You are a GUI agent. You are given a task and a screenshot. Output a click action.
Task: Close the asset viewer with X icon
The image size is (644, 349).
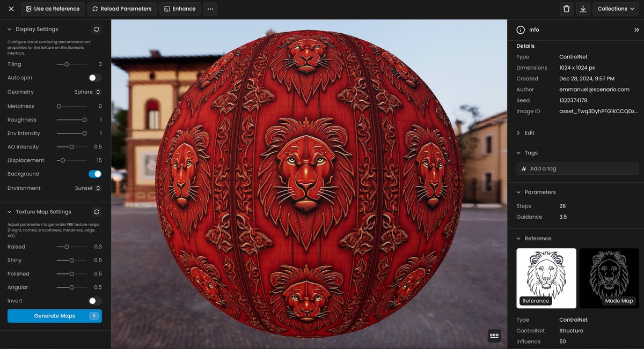pos(11,9)
